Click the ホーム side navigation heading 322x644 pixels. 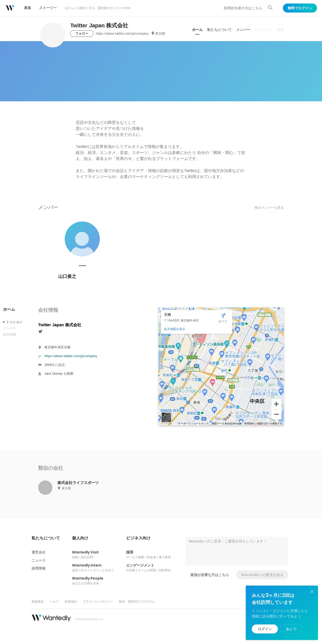pos(9,309)
